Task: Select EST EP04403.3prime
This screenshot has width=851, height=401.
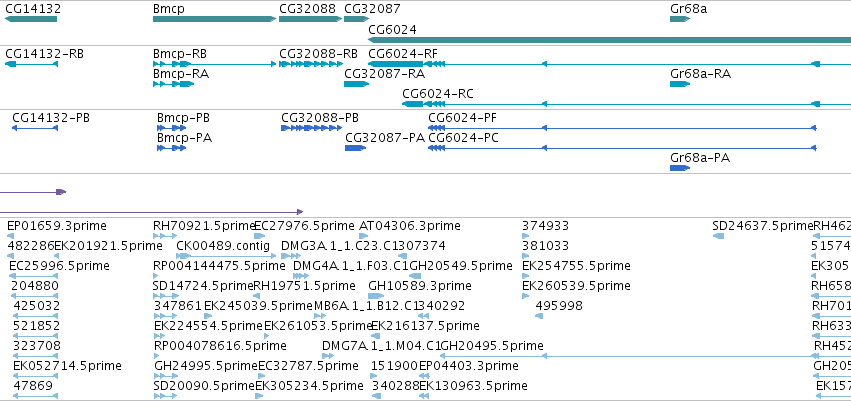Action: 424,377
